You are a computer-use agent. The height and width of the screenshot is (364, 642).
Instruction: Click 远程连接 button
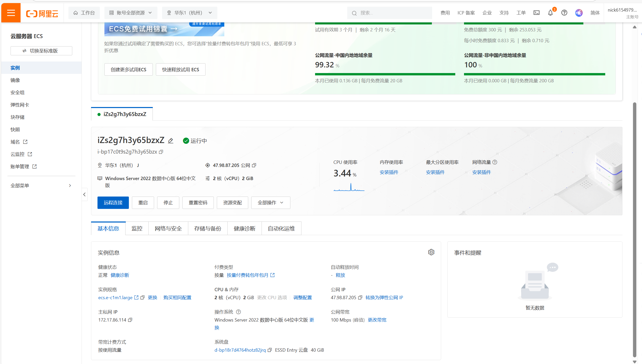coord(113,203)
